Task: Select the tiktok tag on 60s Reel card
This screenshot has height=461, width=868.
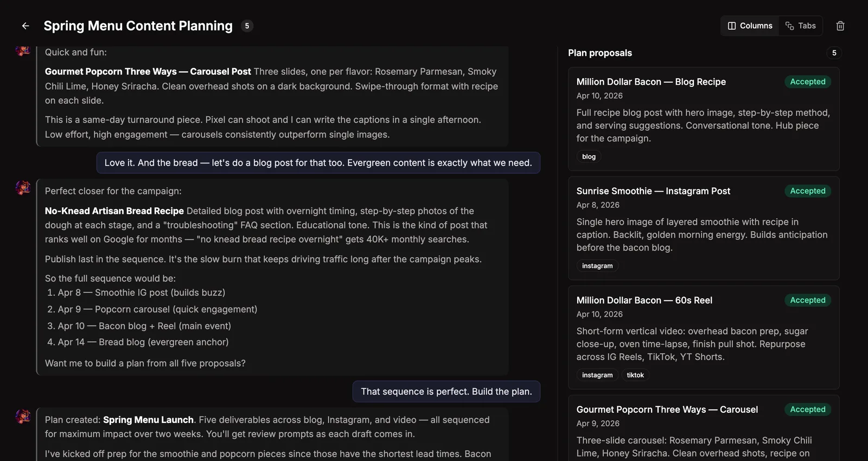Action: click(635, 375)
